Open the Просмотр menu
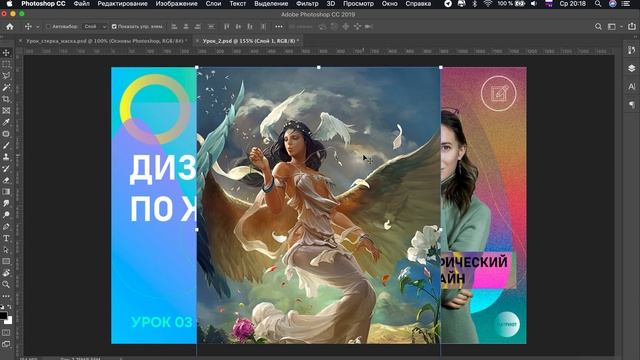Viewport: 640px width, 360px height. coord(358,4)
